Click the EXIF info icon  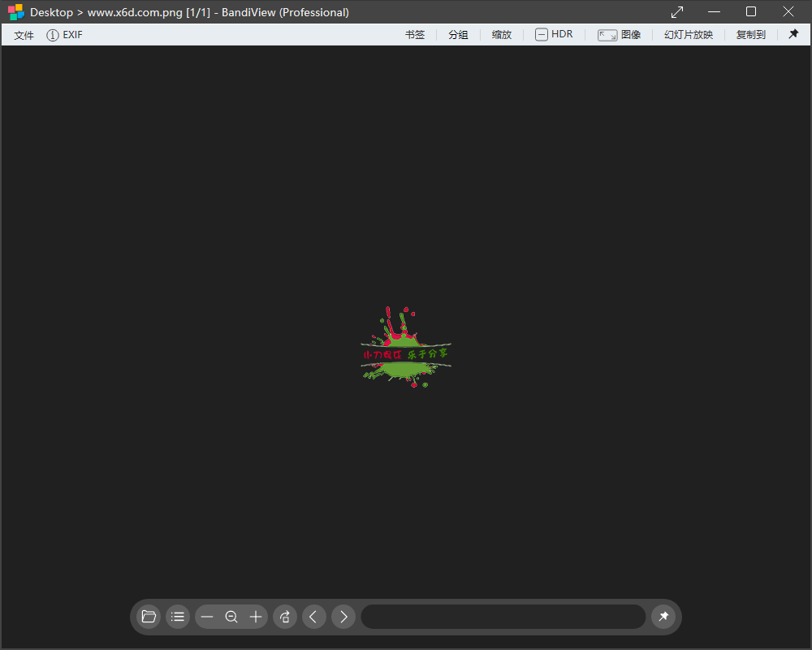pyautogui.click(x=51, y=35)
